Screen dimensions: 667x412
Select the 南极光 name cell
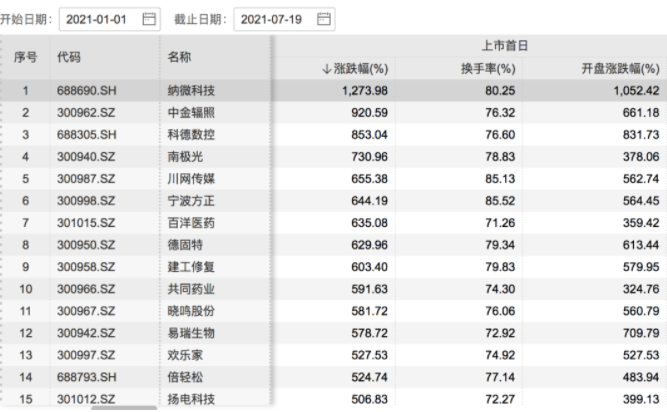(x=185, y=157)
